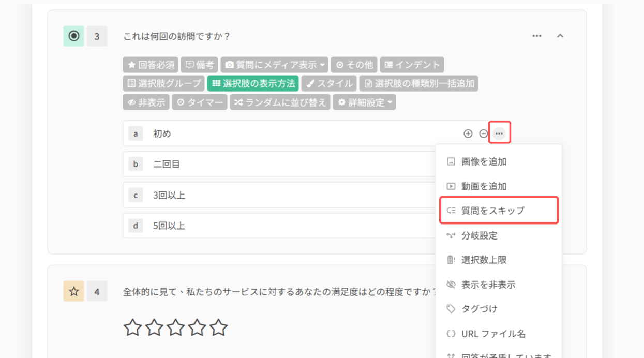Viewport: 644px width, 358px height.
Task: Remove choice a with the minus icon
Action: (x=483, y=133)
